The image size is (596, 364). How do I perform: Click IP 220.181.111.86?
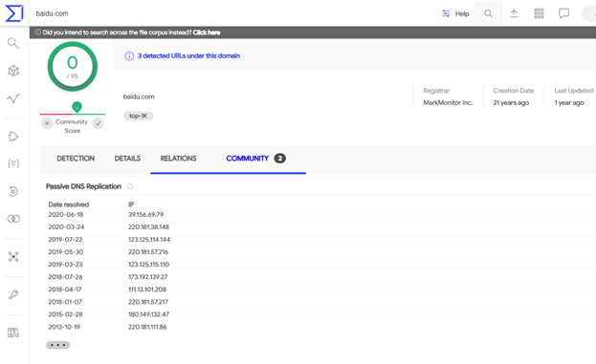tap(147, 327)
